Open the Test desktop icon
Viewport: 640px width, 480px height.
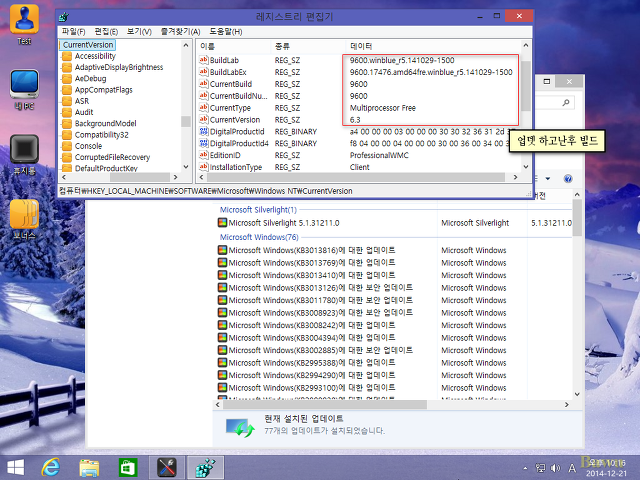click(24, 24)
